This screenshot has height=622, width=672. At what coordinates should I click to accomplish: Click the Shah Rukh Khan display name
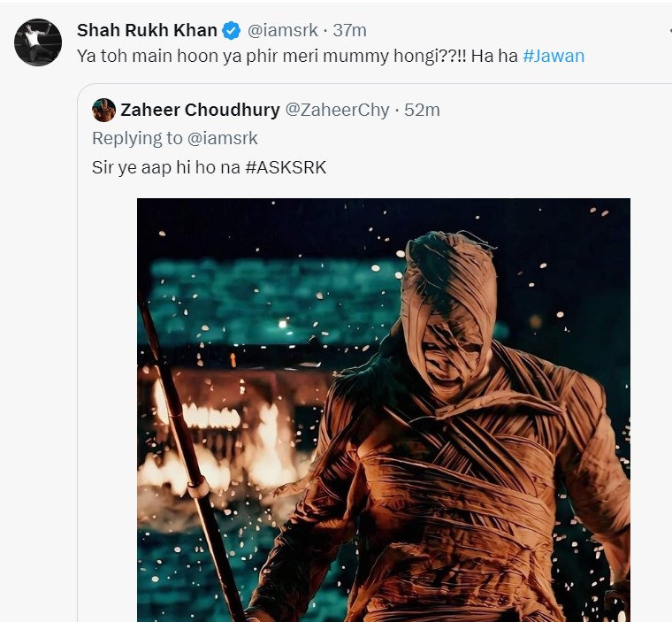click(x=147, y=31)
